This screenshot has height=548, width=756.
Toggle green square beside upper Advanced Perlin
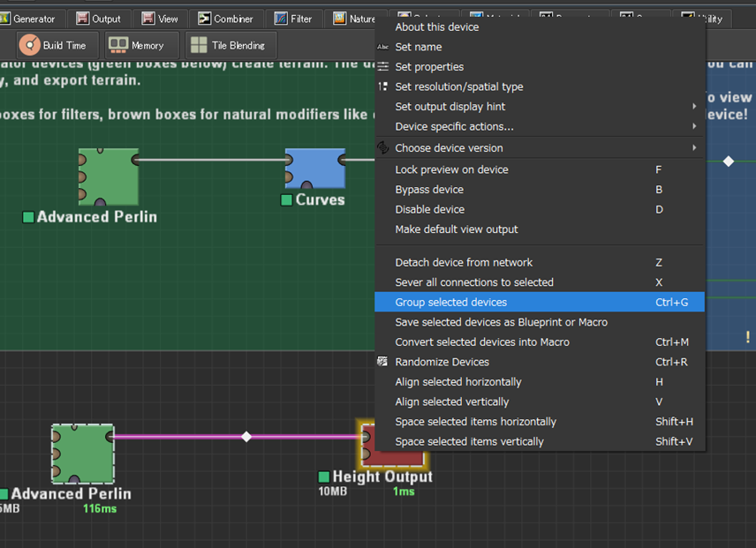click(x=28, y=217)
